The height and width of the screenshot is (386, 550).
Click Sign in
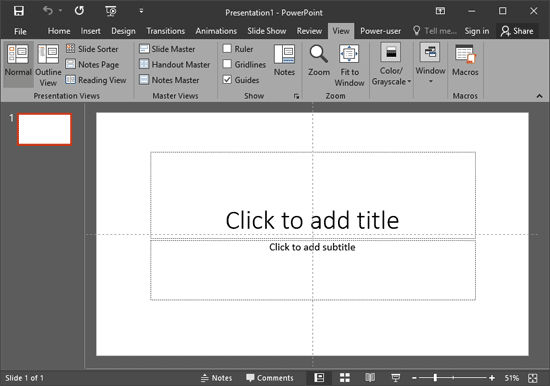point(477,31)
